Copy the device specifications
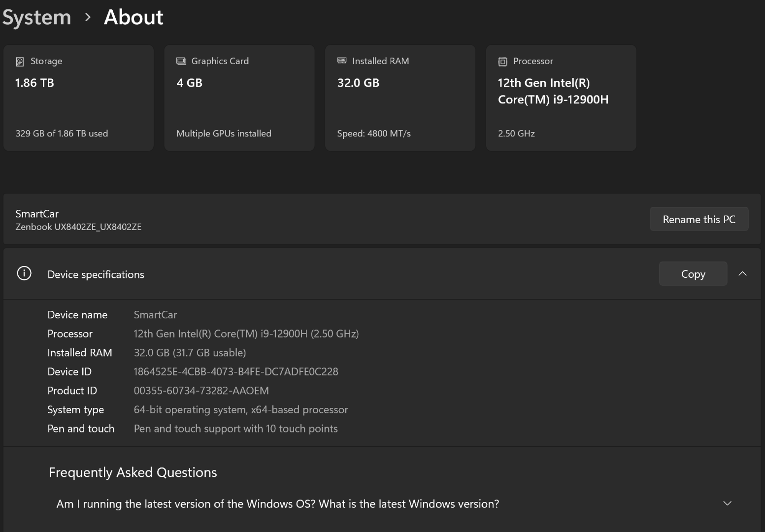This screenshot has width=765, height=532. (x=693, y=274)
